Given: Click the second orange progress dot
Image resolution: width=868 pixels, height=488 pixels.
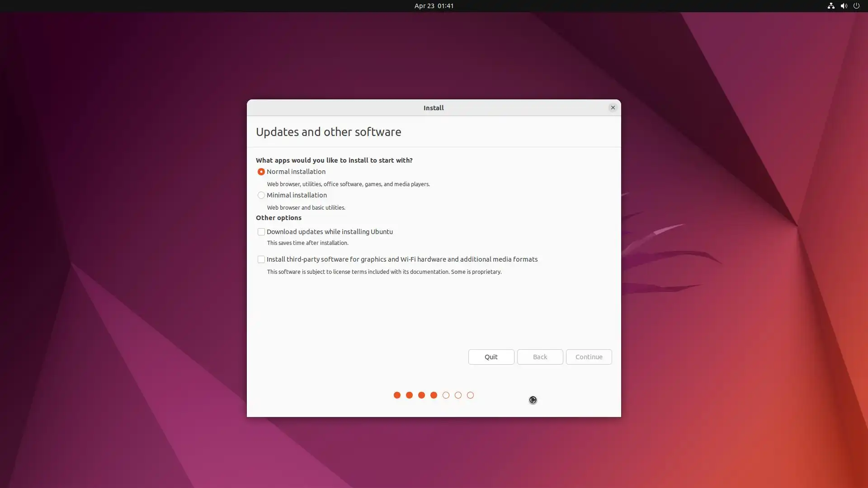Looking at the screenshot, I should pyautogui.click(x=409, y=395).
